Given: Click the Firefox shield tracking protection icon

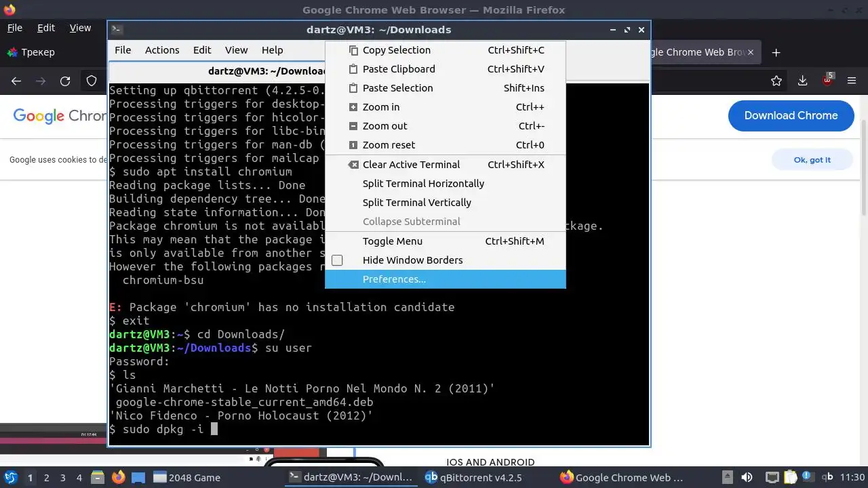Looking at the screenshot, I should click(x=92, y=81).
